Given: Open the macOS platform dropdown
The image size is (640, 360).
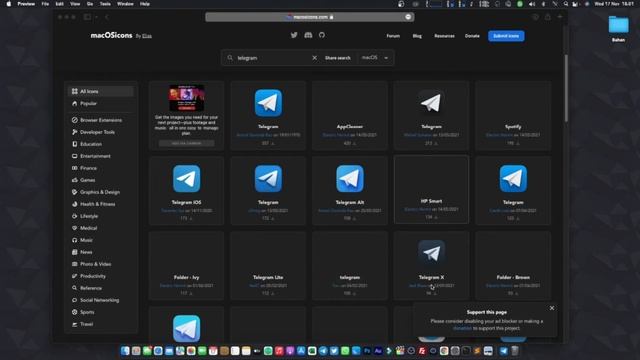Looking at the screenshot, I should point(375,58).
